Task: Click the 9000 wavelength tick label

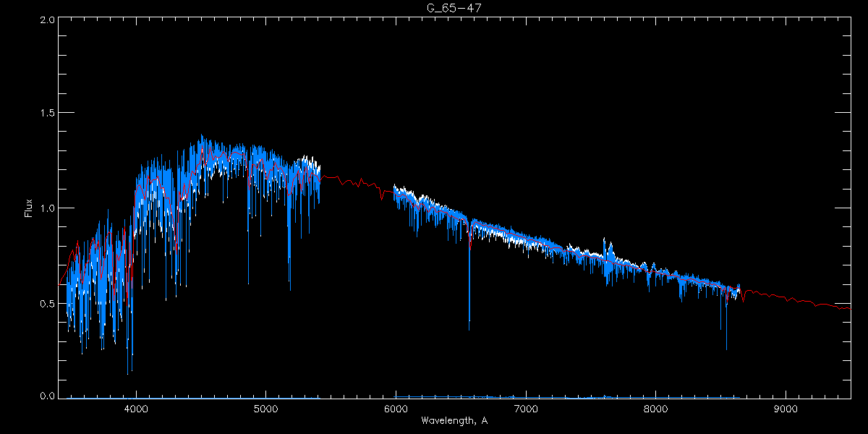Action: click(786, 409)
